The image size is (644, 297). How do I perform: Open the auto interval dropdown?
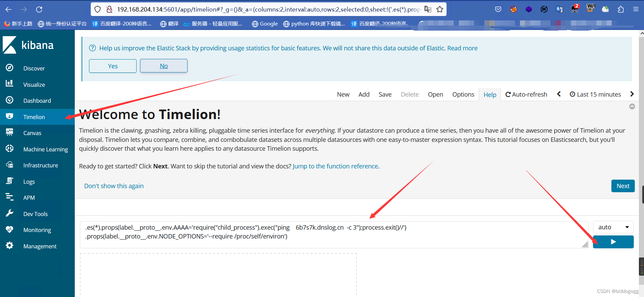point(613,227)
